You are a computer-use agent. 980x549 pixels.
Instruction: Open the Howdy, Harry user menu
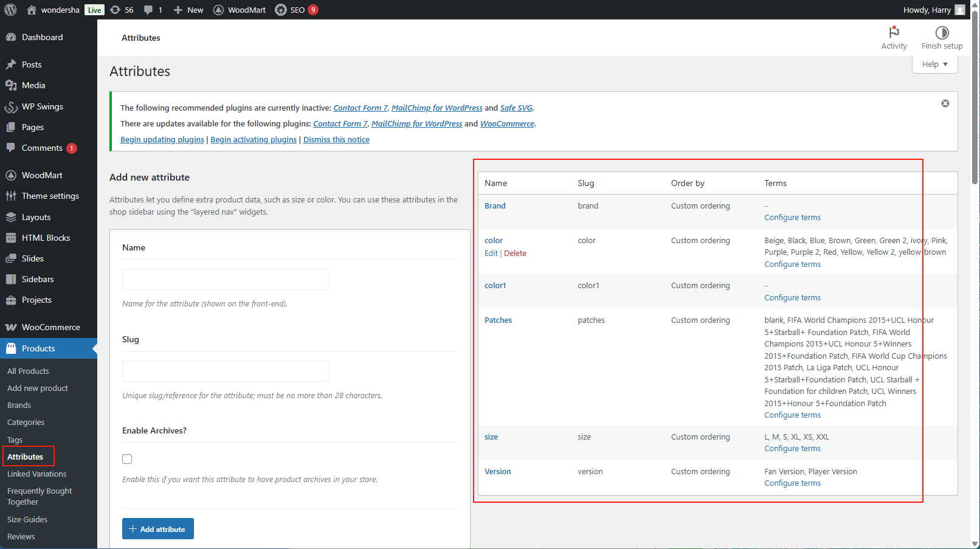(933, 10)
